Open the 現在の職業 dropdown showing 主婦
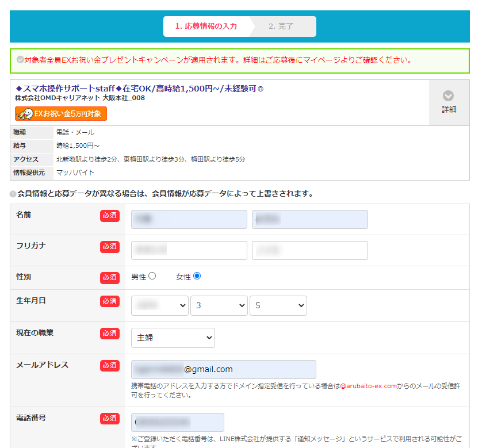Screen dimensions: 490x448 pos(173,338)
